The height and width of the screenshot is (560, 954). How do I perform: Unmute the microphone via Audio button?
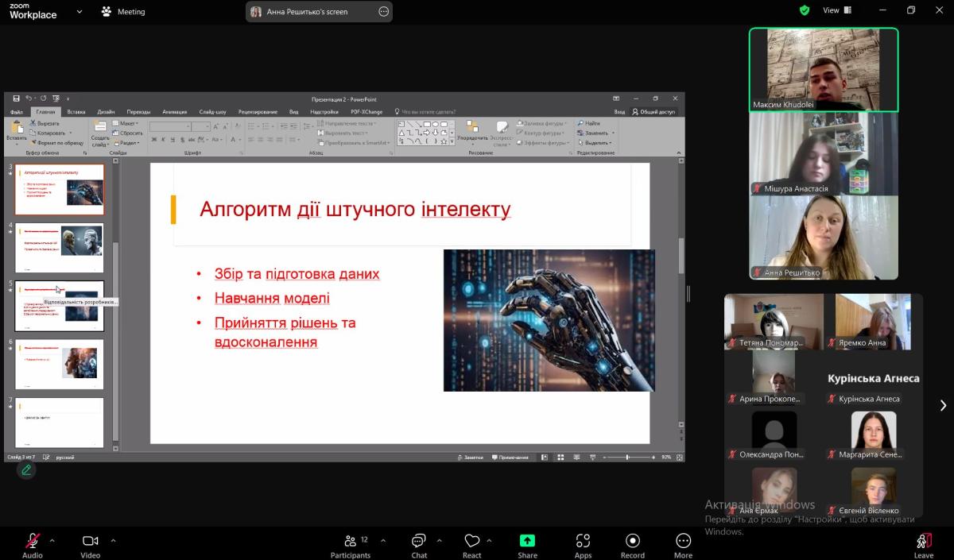33,541
